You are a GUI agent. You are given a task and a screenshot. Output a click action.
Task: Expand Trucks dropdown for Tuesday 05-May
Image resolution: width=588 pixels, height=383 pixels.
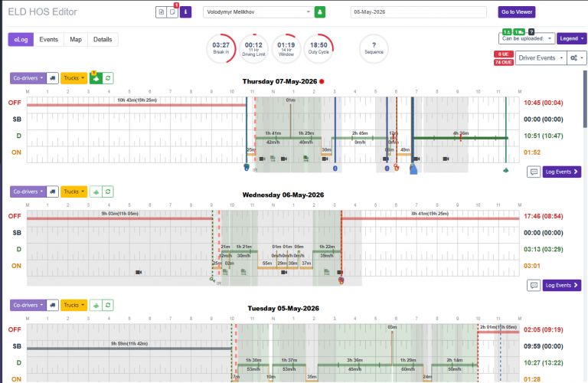pos(73,305)
